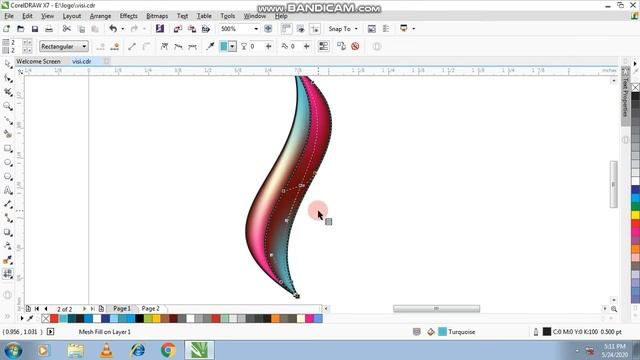Expand the status bar info arrow
Image resolution: width=640 pixels, height=360 pixels.
click(51, 332)
